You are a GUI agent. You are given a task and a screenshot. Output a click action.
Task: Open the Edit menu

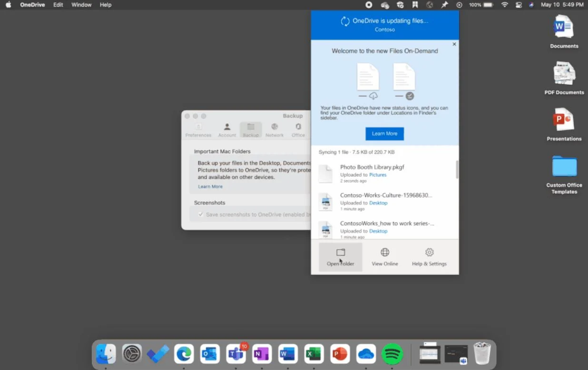click(58, 5)
